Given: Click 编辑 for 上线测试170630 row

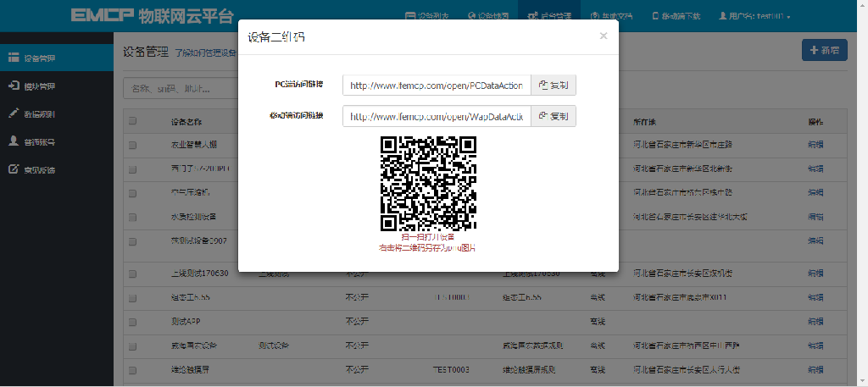Looking at the screenshot, I should pos(815,274).
